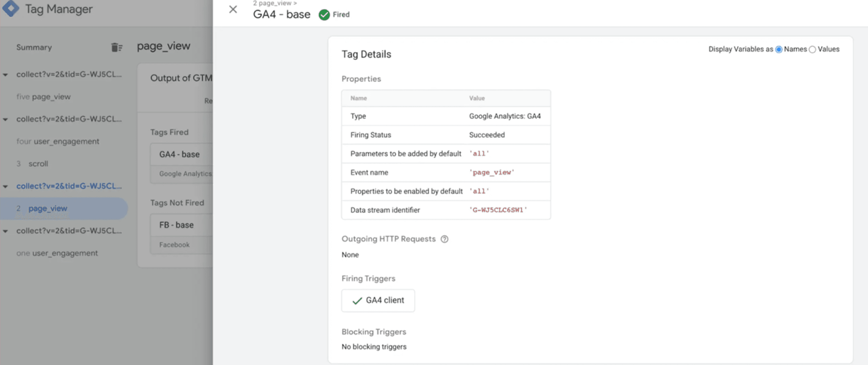Display variables as Values
868x365 pixels.
click(813, 49)
